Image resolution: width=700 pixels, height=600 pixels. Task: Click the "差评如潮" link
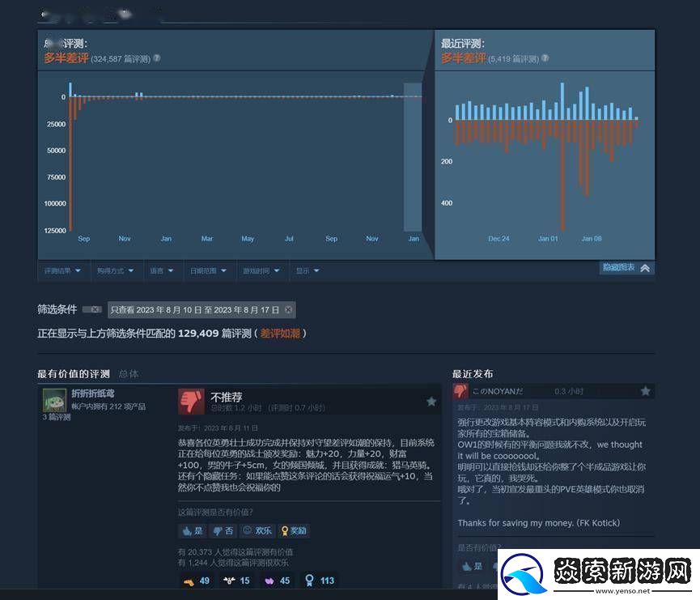click(281, 333)
